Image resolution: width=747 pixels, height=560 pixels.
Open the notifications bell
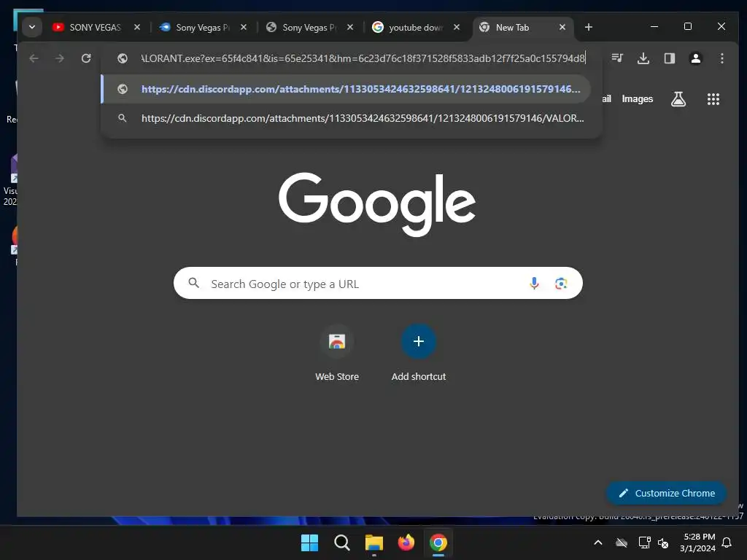(x=727, y=542)
